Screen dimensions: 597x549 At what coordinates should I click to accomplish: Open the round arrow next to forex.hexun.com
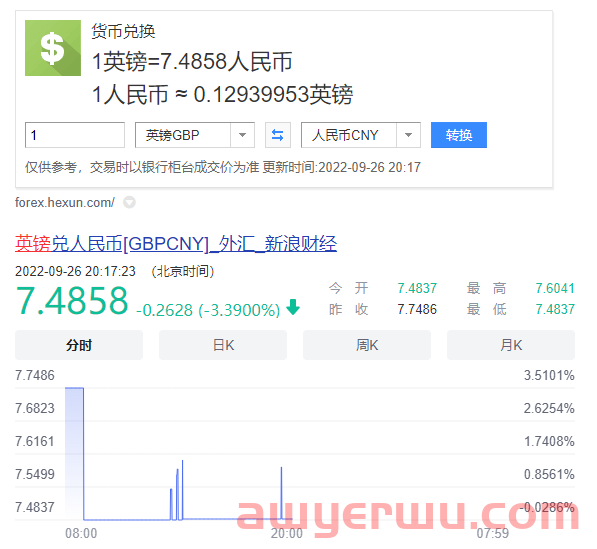(129, 202)
